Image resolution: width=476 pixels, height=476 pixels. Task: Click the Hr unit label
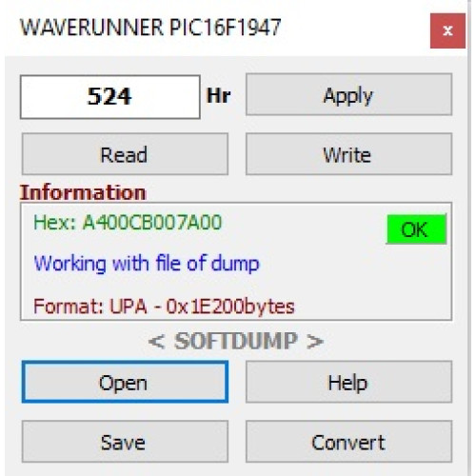coord(219,95)
